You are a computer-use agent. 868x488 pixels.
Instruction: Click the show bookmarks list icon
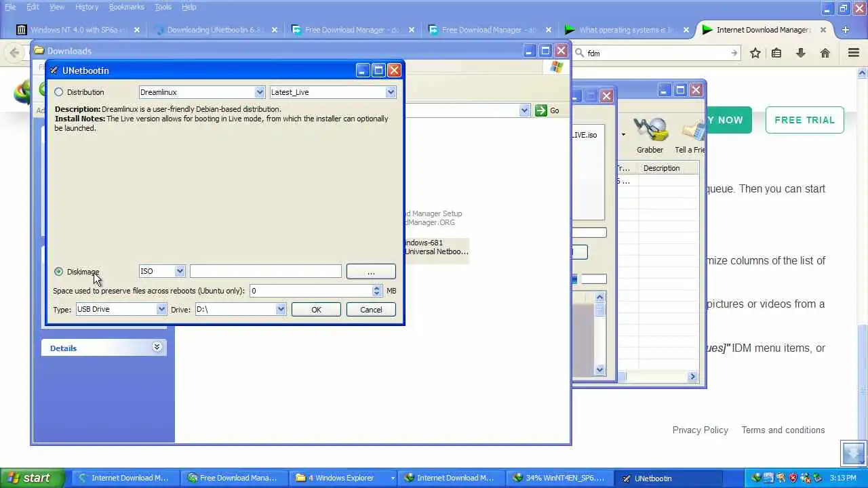tap(776, 53)
